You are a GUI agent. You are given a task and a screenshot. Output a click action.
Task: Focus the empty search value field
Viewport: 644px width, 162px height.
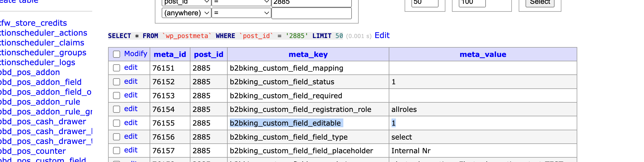tap(312, 13)
